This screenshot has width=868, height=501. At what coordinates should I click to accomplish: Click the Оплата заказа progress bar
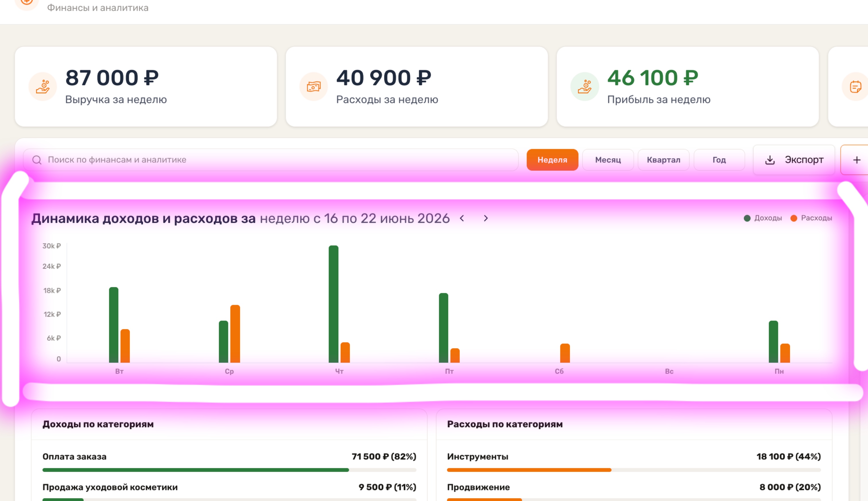229,470
